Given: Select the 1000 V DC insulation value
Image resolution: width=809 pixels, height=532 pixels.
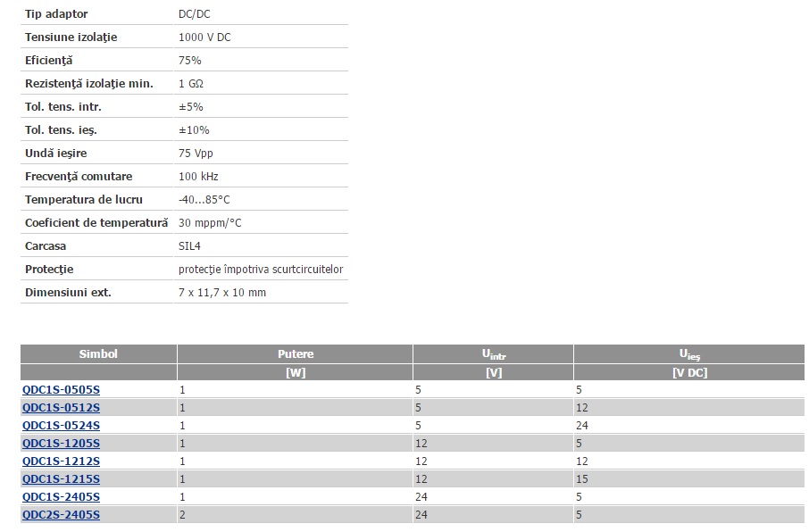Looking at the screenshot, I should (x=204, y=37).
